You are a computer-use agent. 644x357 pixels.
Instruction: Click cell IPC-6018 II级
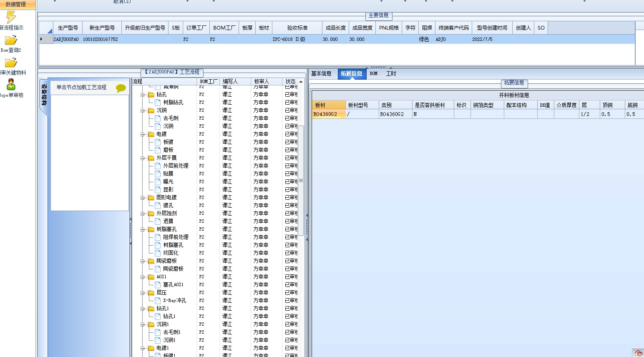pos(297,39)
